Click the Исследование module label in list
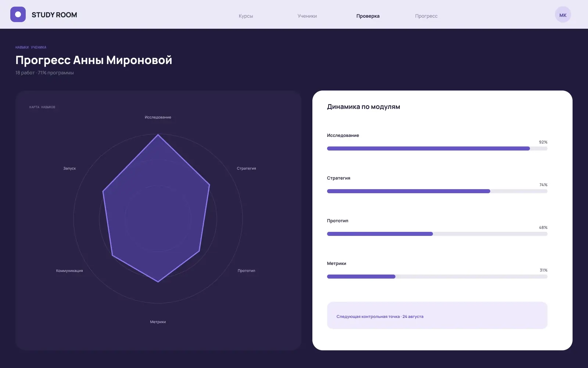Viewport: 588px width, 368px height. (x=343, y=135)
